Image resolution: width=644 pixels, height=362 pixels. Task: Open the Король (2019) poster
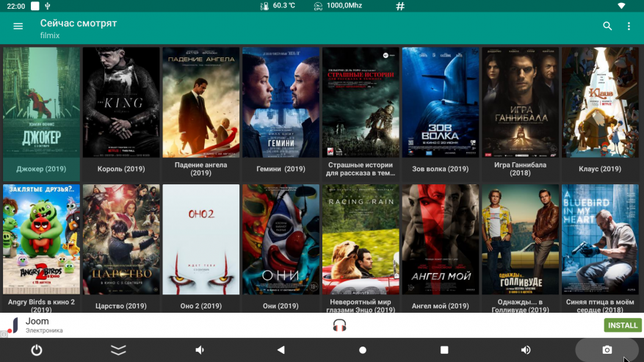click(x=121, y=102)
